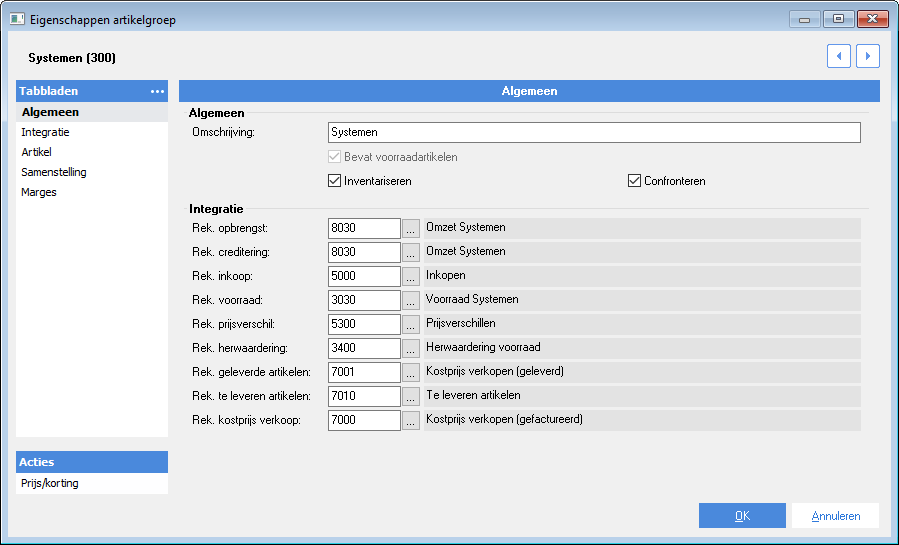The width and height of the screenshot is (899, 545).
Task: Browse accounts for Rek. creditering
Action: click(411, 252)
